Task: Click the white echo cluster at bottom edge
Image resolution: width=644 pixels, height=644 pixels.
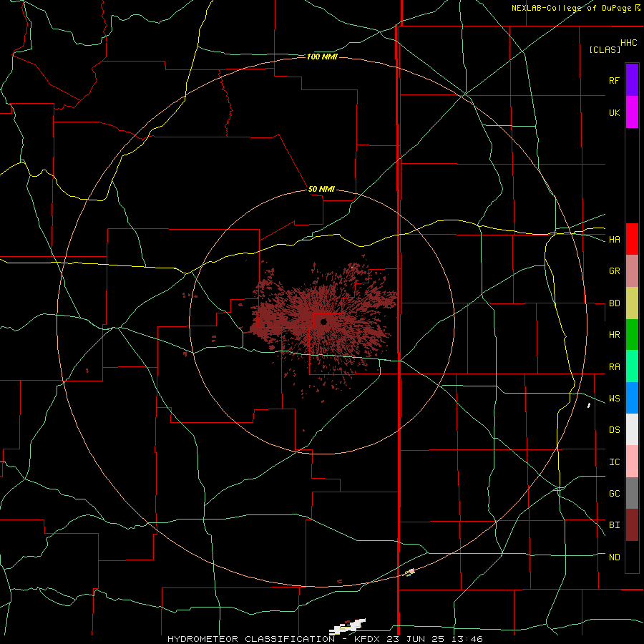Action: pos(348,626)
